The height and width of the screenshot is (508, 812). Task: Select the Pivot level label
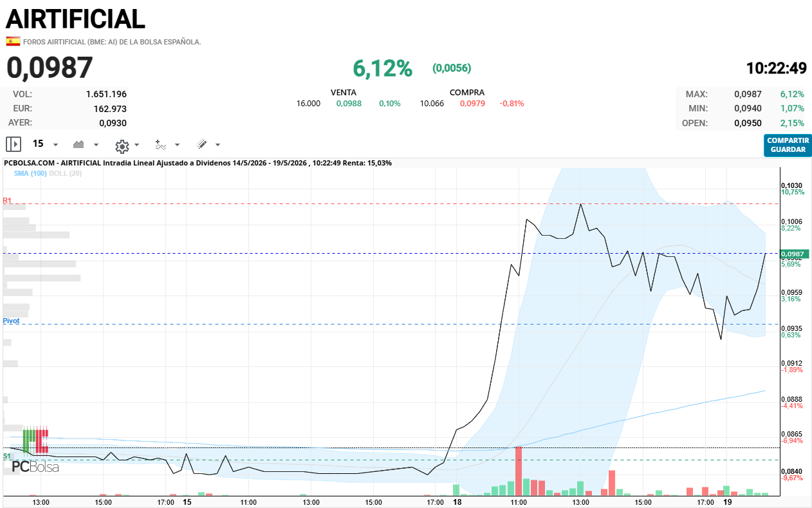click(x=11, y=321)
